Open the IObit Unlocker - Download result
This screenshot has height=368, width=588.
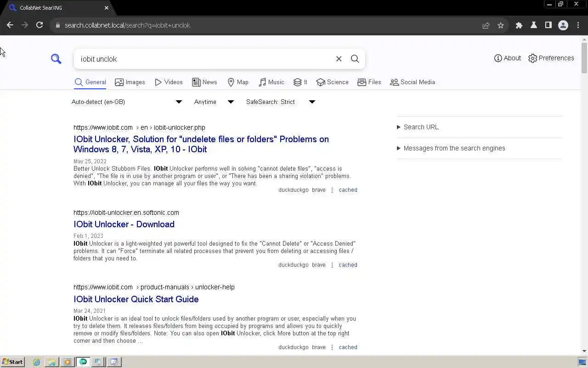point(124,224)
